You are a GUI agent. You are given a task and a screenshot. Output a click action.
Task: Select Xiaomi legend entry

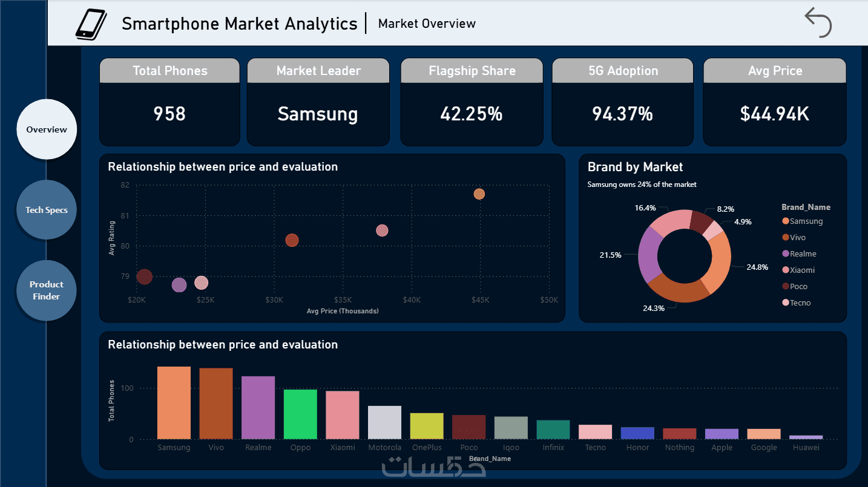click(798, 270)
